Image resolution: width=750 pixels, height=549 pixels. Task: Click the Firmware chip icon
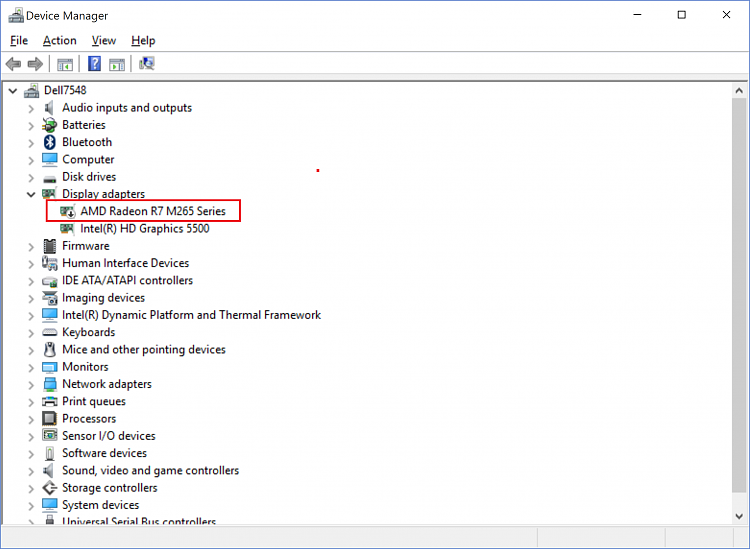49,246
